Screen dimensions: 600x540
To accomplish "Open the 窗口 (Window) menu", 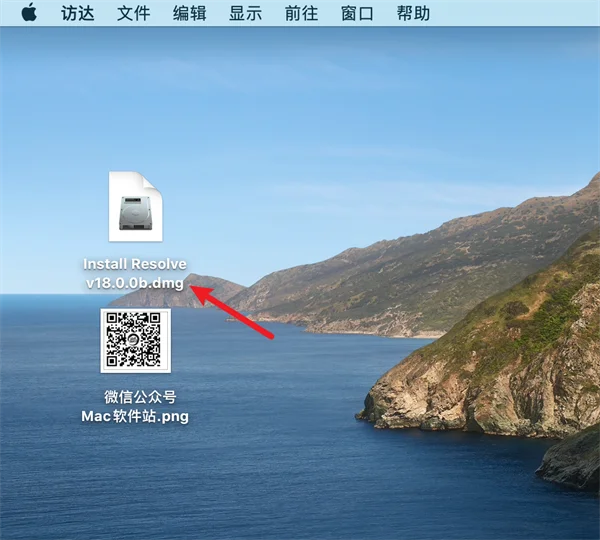I will tap(357, 13).
